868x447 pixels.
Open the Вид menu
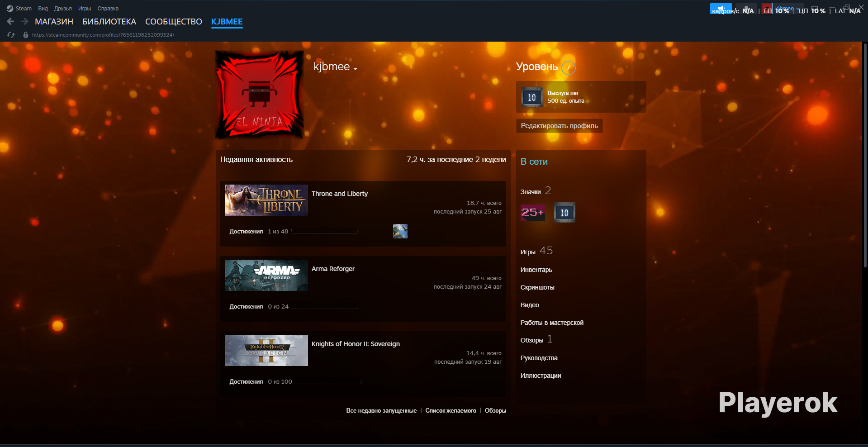pyautogui.click(x=43, y=9)
